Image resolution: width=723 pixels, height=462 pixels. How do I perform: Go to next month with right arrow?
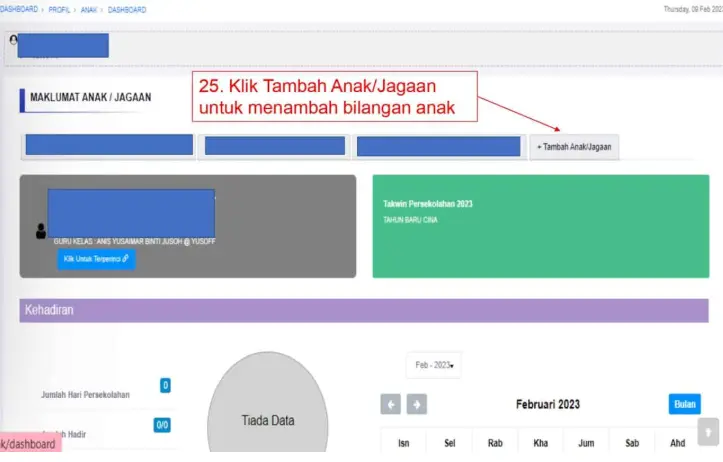click(x=416, y=404)
